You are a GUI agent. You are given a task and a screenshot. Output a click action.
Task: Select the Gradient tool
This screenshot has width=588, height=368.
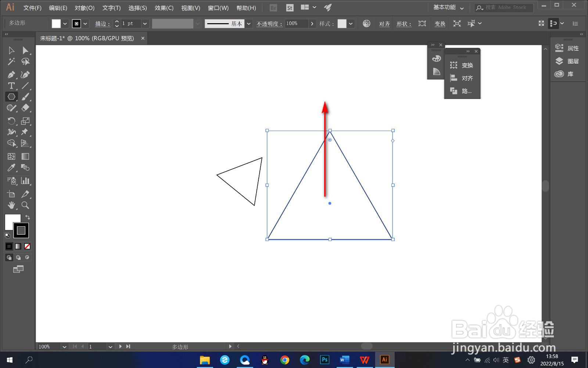click(25, 156)
